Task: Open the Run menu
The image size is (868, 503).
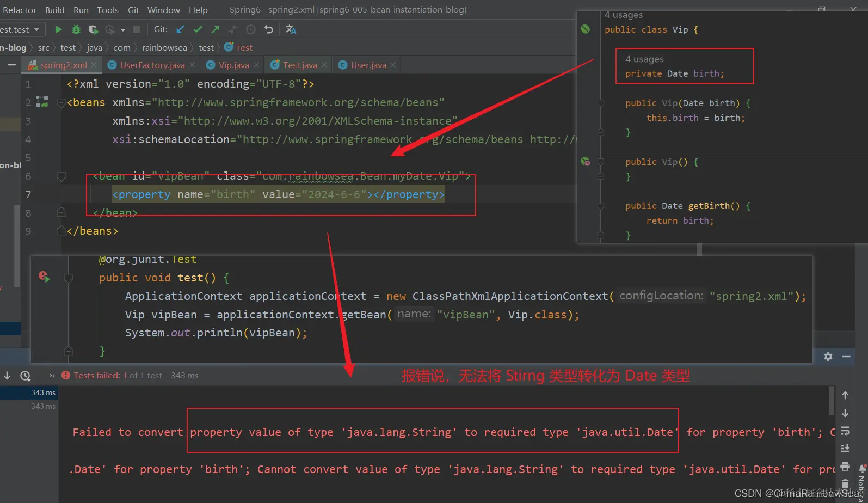Action: [81, 10]
